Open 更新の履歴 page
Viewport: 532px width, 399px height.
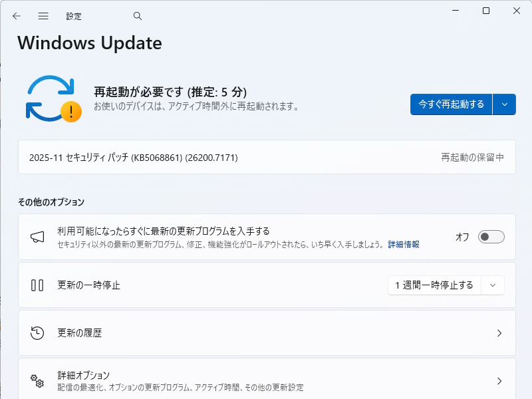point(266,333)
